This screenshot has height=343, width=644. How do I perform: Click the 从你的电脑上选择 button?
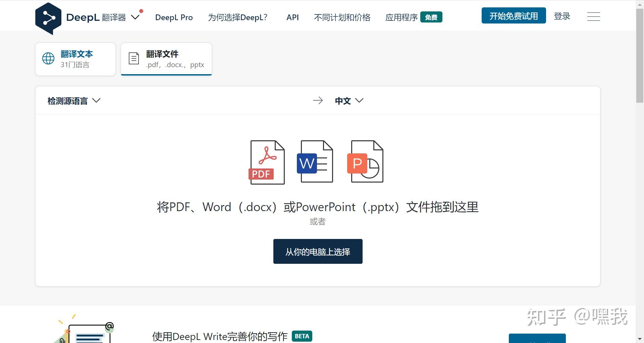pyautogui.click(x=318, y=251)
